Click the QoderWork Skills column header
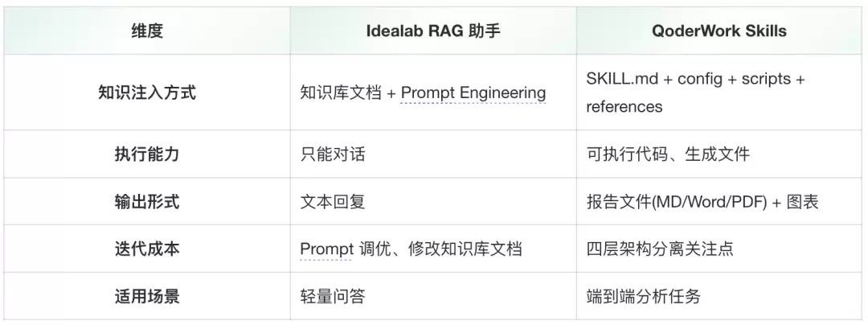Viewport: 868px width, 325px height. [719, 31]
